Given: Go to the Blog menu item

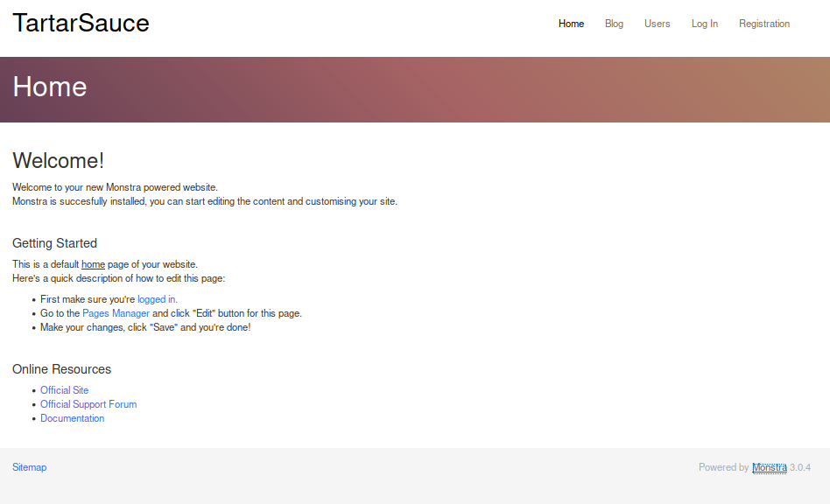Looking at the screenshot, I should tap(614, 24).
